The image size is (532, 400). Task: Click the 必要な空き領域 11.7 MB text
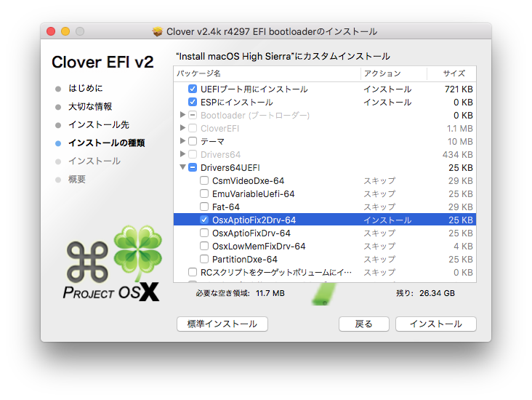click(x=241, y=293)
